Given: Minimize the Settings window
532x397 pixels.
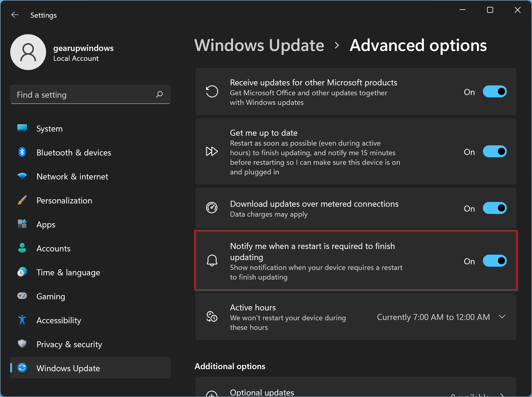Looking at the screenshot, I should (x=463, y=10).
